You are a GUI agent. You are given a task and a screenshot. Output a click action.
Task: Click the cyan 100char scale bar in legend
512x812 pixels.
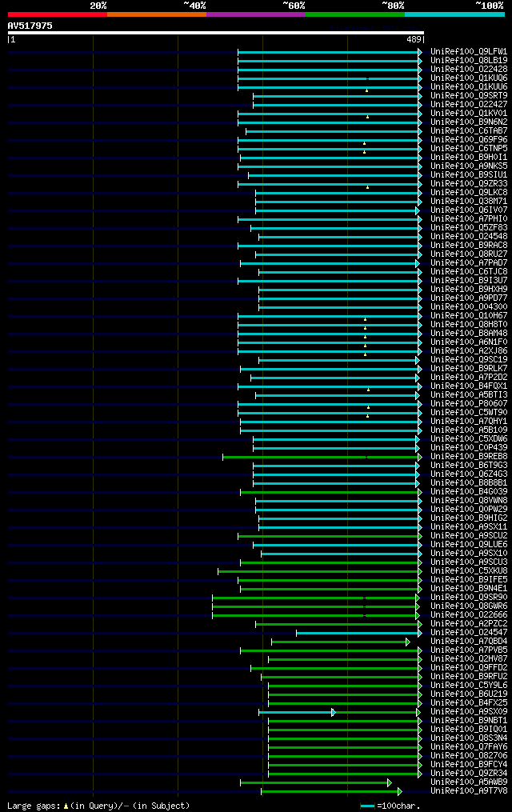[367, 806]
